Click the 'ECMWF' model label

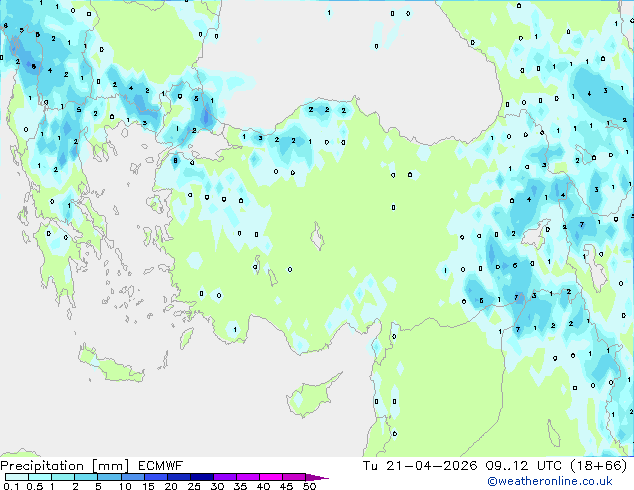point(160,466)
